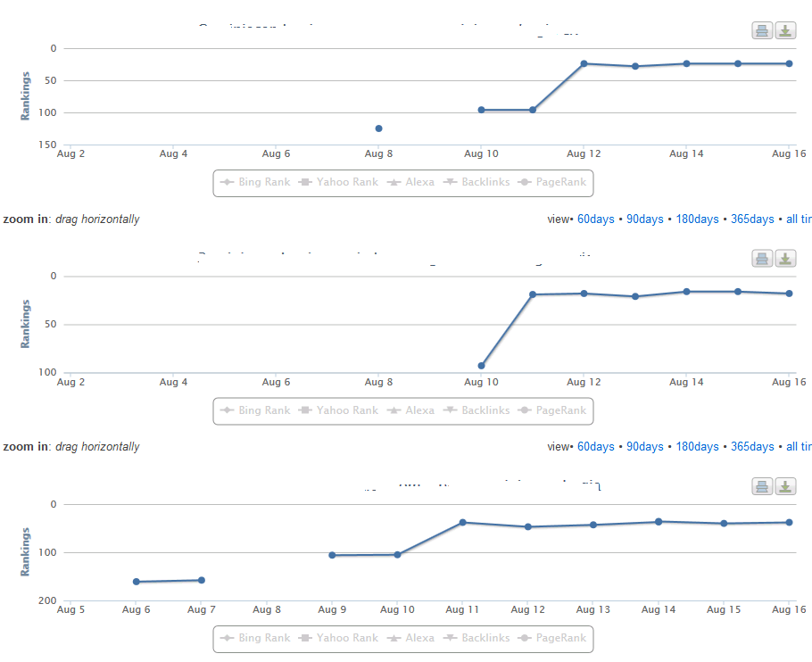Click download icon on middle chart

coord(785,259)
